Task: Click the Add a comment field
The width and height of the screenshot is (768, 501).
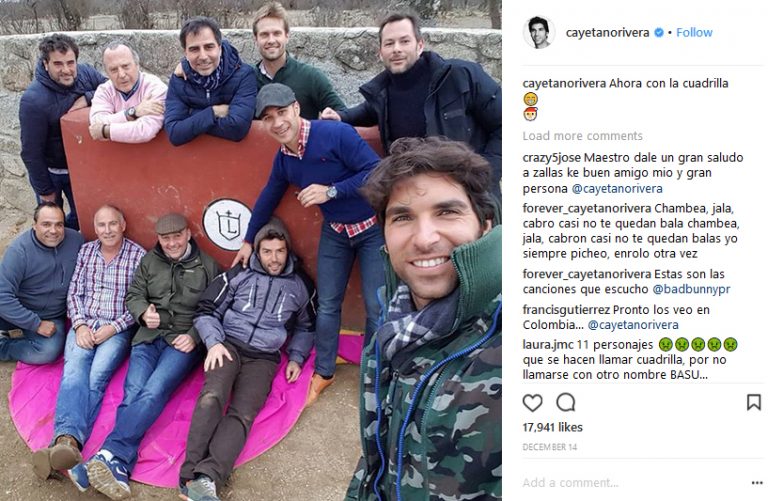Action: coord(632,483)
